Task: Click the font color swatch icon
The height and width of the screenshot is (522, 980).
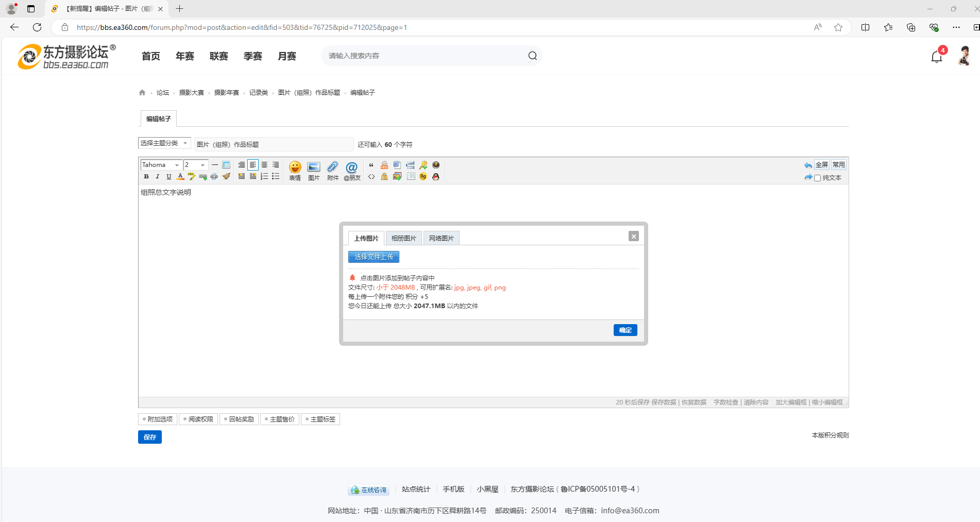Action: [x=180, y=177]
